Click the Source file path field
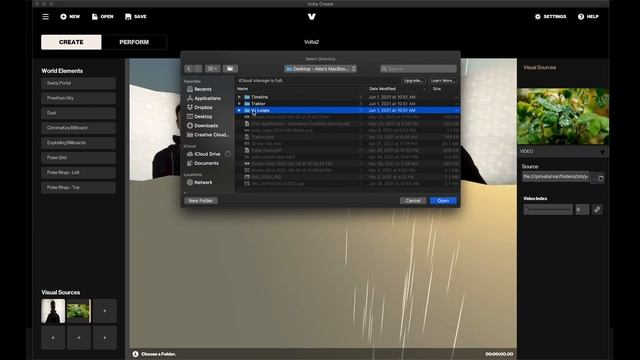The width and height of the screenshot is (640, 360). (556, 177)
